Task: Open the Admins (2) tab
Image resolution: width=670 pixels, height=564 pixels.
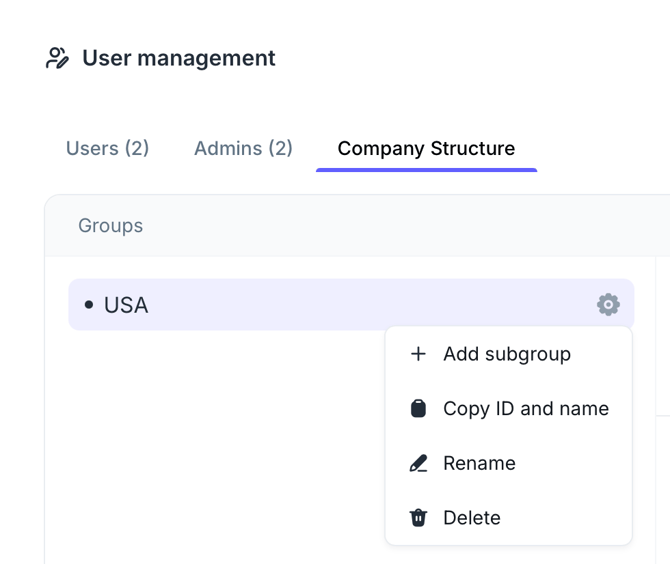Action: click(243, 148)
